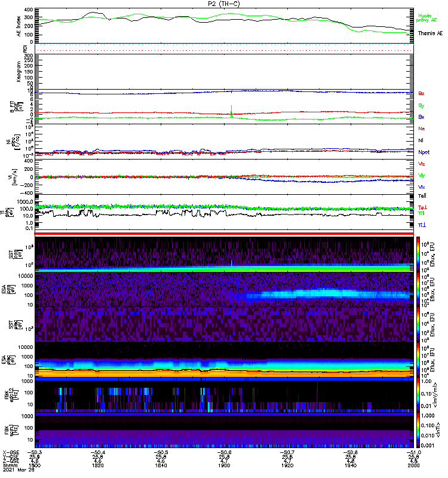Select the red Viz legend entry

[421, 164]
